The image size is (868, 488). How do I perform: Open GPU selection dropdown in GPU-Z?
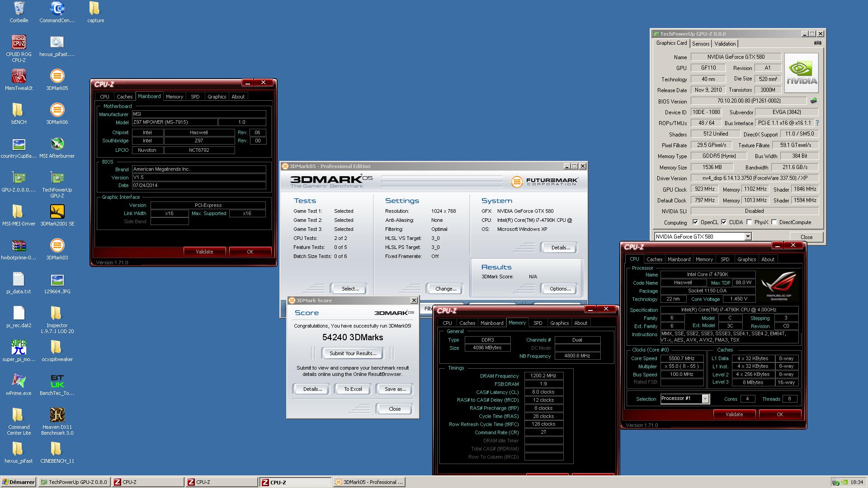[x=748, y=236]
